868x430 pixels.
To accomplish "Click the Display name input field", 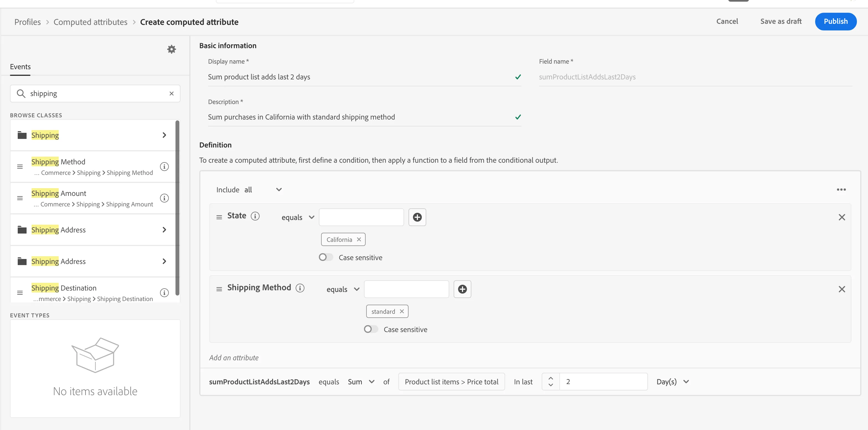I will point(365,77).
